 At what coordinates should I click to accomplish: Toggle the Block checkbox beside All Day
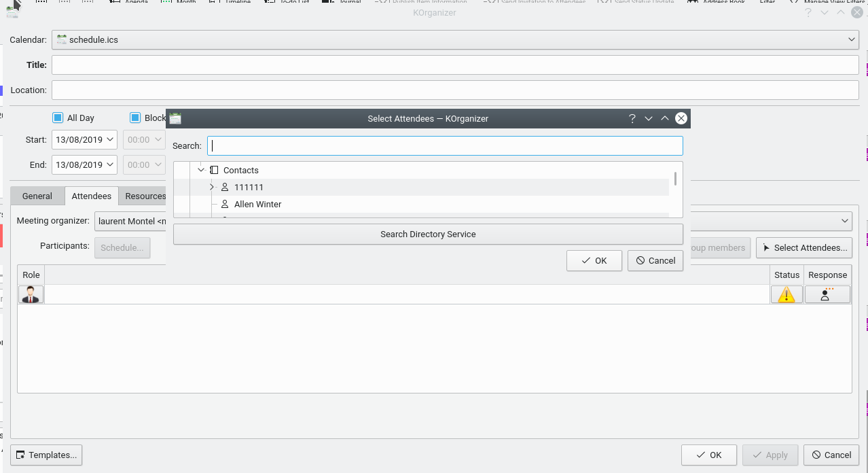(135, 118)
